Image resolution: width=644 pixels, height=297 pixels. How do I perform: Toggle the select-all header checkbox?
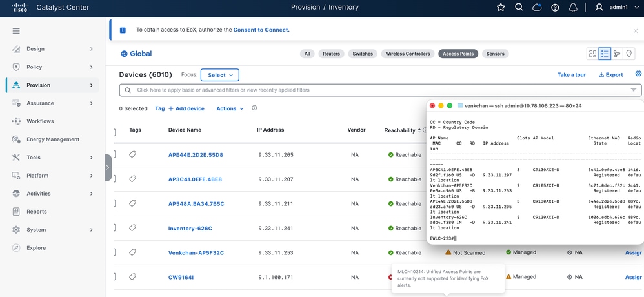tap(115, 132)
